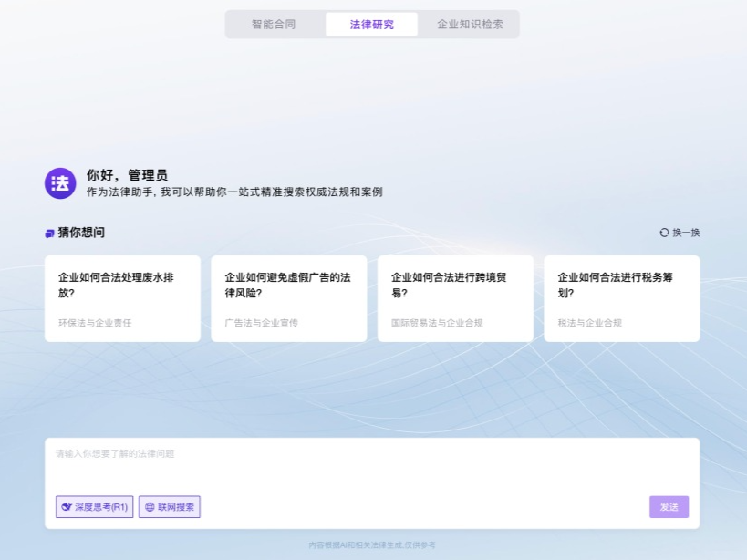Click the refresh icon next to 换一换

[664, 233]
